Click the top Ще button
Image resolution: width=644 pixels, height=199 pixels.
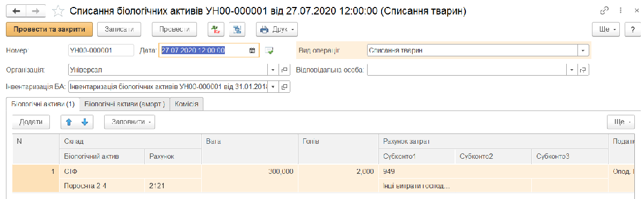[x=606, y=29]
